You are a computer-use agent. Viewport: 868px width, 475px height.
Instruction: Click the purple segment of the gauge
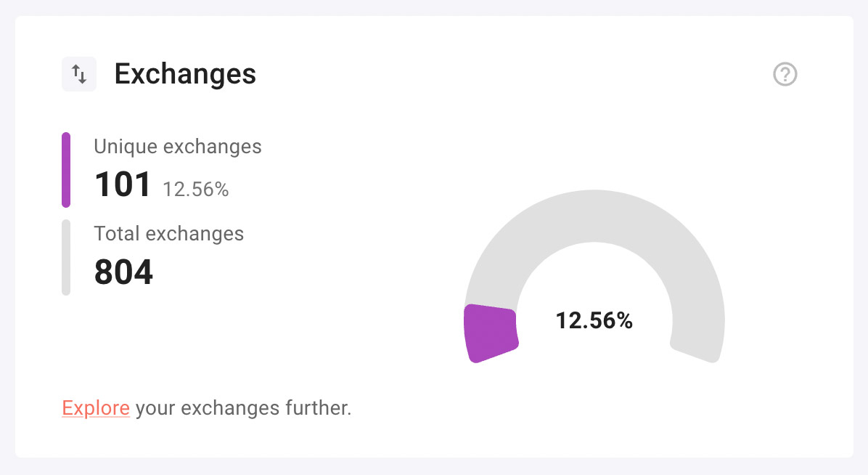click(x=491, y=333)
